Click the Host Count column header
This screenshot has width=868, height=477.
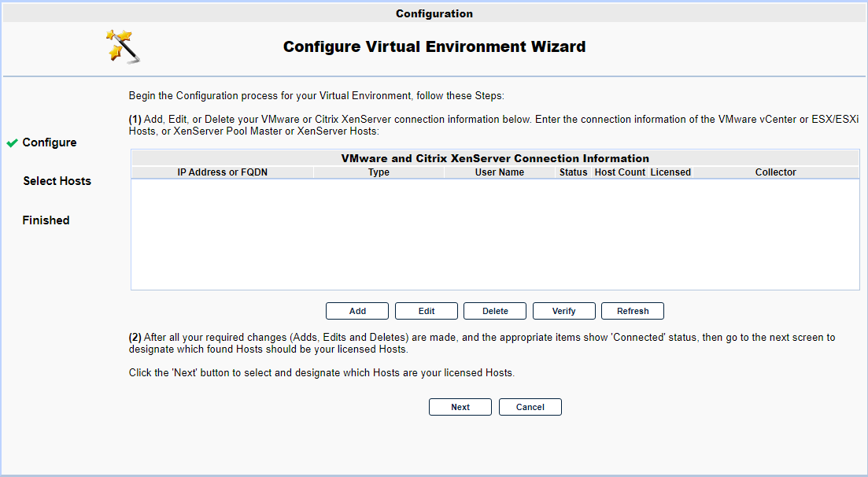tap(619, 172)
